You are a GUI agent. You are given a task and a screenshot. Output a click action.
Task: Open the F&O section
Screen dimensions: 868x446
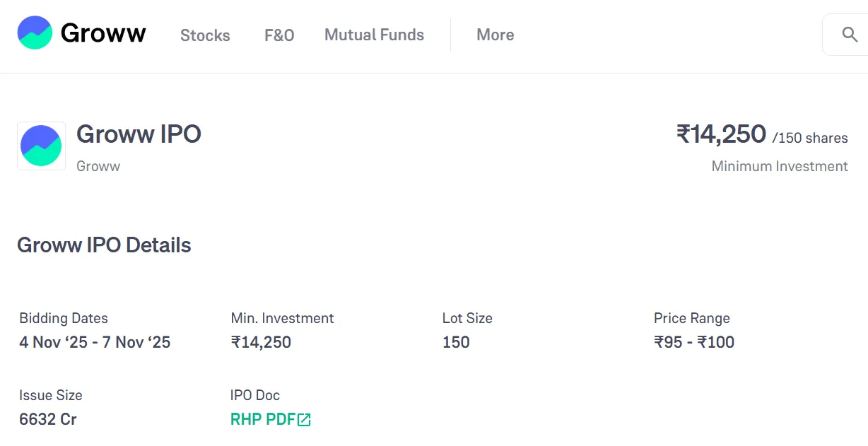pyautogui.click(x=278, y=35)
